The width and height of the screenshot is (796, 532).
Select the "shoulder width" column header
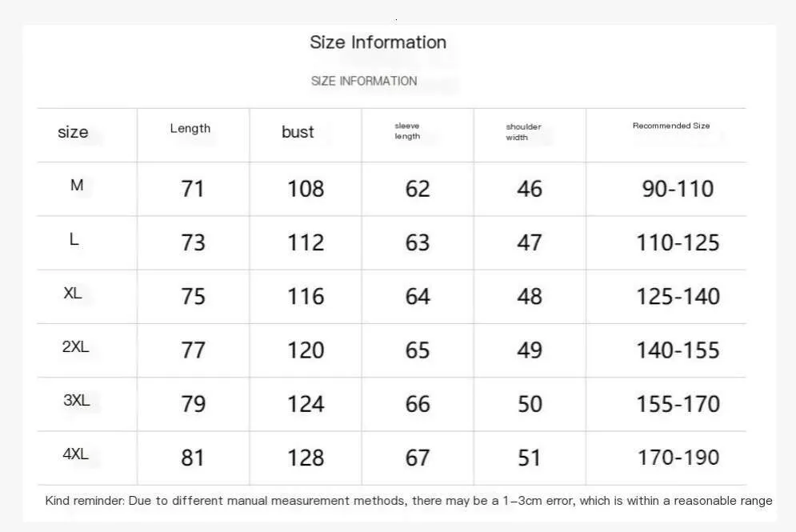pos(523,132)
